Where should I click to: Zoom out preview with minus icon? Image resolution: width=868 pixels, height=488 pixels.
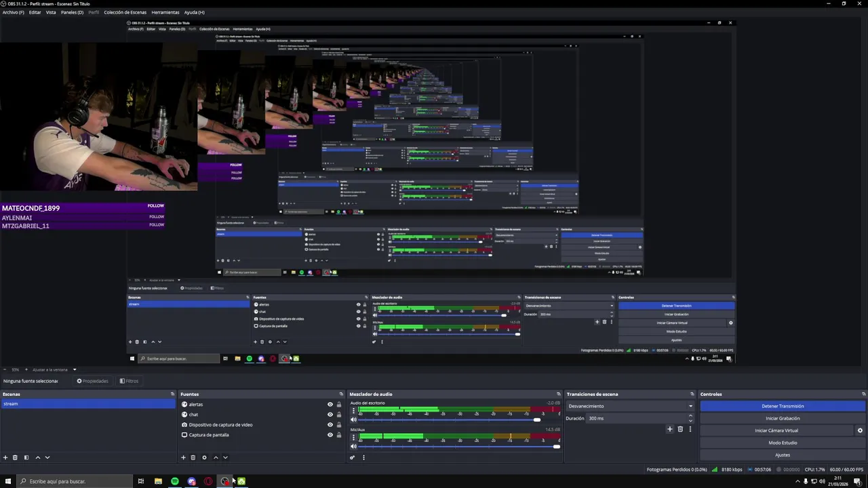[5, 369]
